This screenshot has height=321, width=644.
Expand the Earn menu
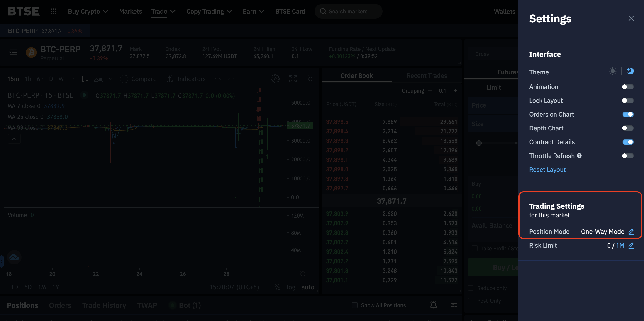pyautogui.click(x=253, y=12)
